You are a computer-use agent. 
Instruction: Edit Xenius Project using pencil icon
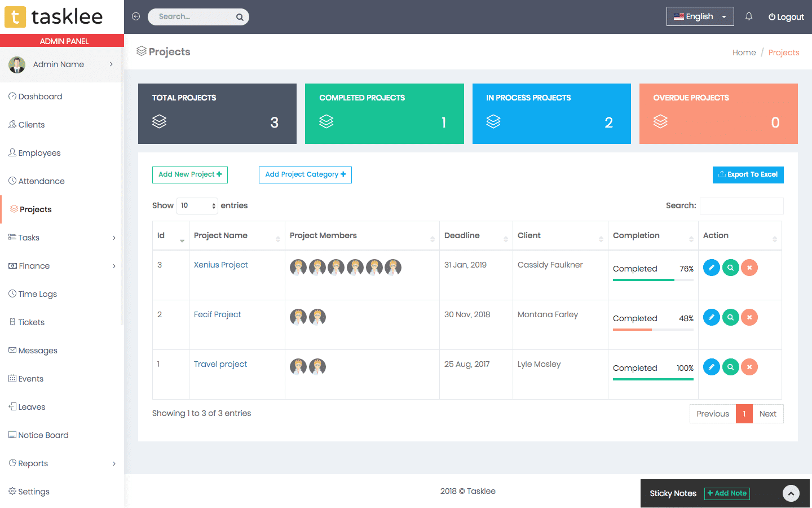tap(711, 268)
